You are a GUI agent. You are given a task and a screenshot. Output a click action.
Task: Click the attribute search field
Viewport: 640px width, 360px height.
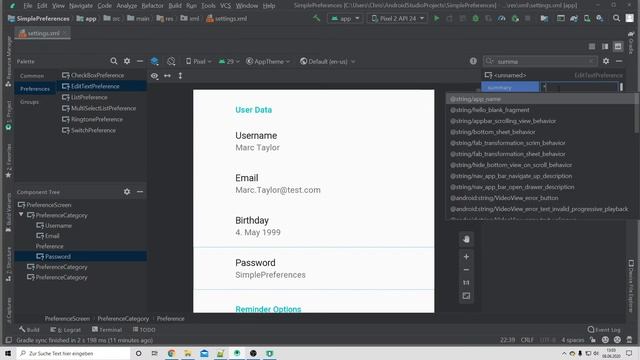click(x=540, y=61)
